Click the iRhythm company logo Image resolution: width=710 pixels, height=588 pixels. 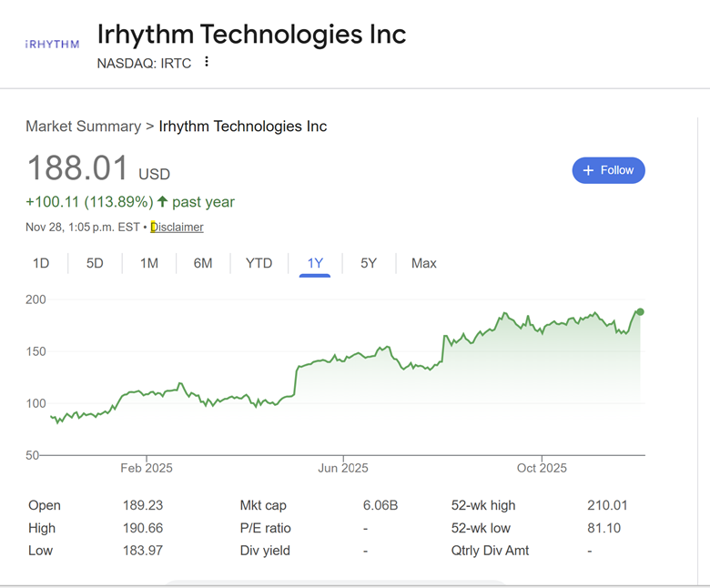click(x=52, y=44)
